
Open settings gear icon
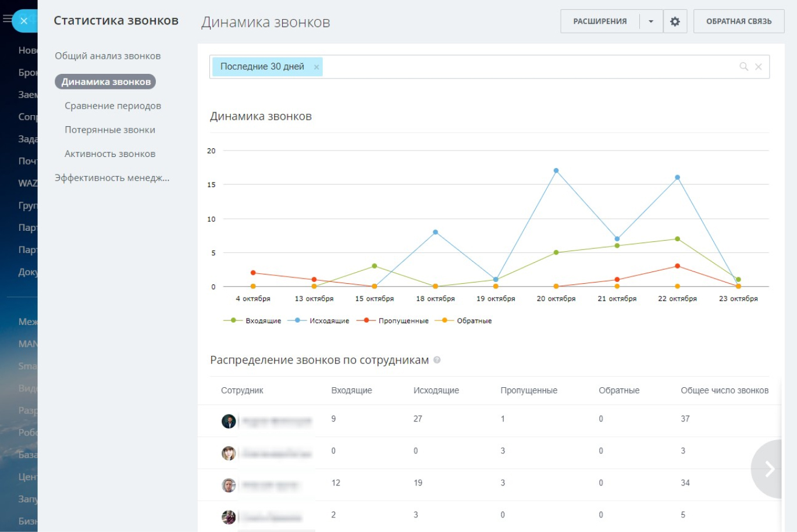[675, 22]
